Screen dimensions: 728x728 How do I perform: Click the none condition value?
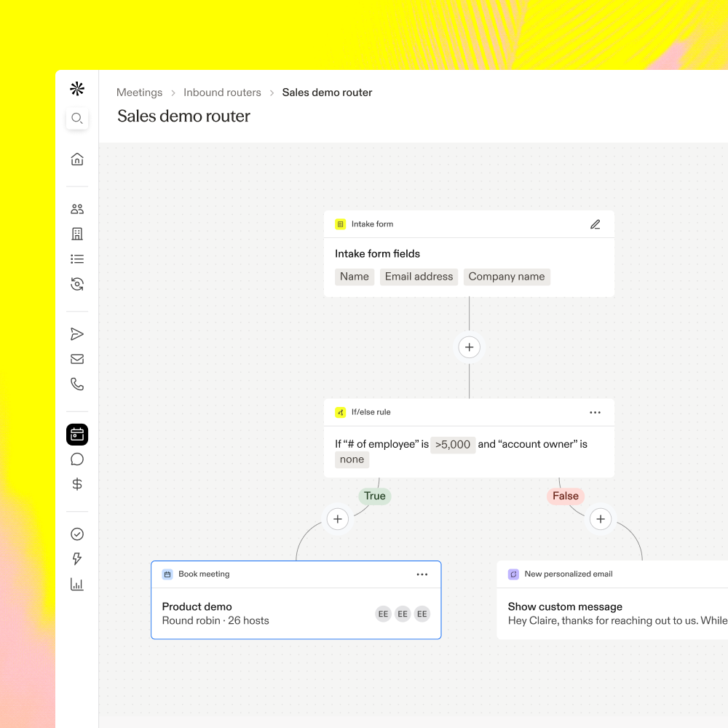tap(352, 459)
